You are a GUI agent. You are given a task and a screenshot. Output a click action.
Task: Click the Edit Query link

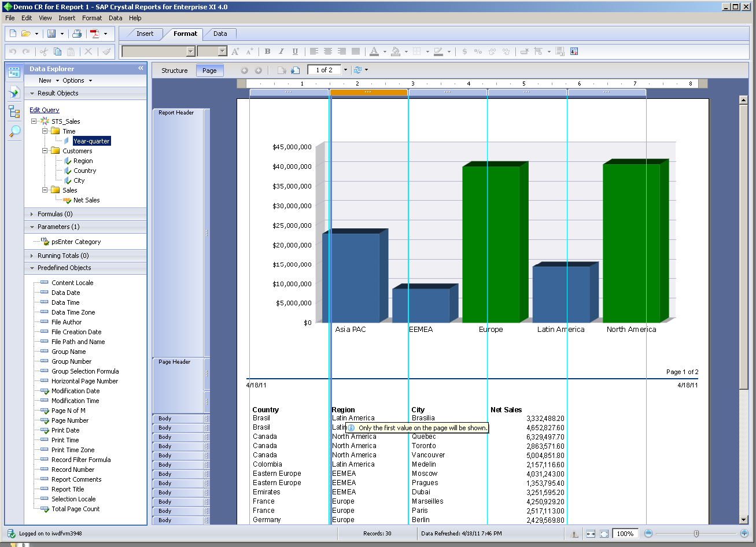(45, 110)
